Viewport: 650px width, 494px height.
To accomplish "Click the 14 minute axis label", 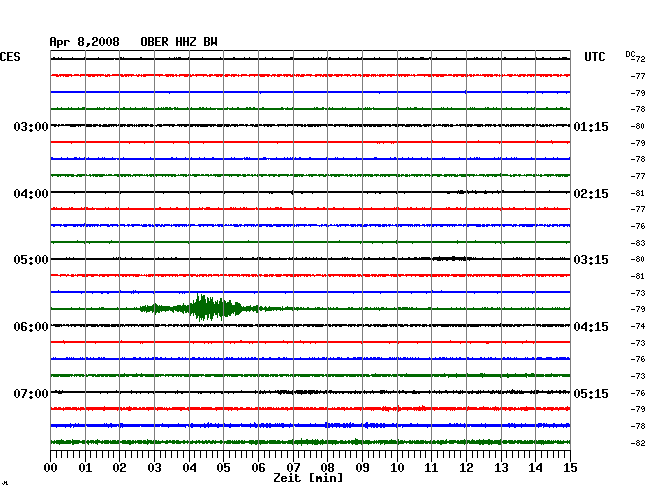I will (x=535, y=468).
